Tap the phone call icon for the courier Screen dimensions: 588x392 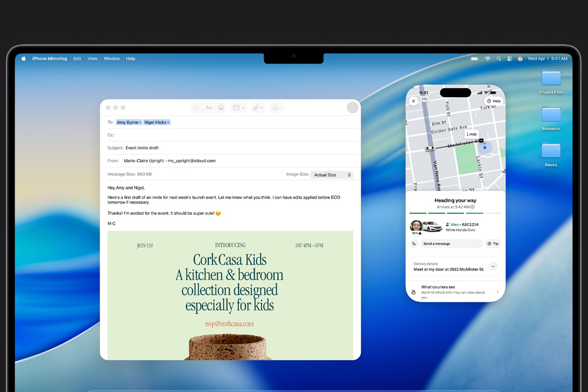(414, 244)
